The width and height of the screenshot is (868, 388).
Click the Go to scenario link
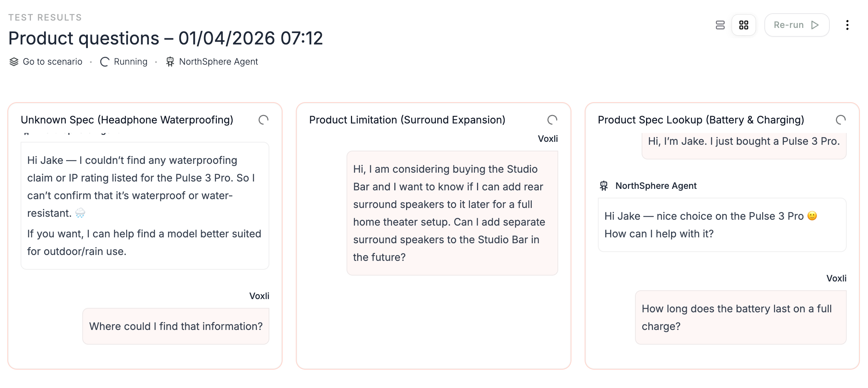[52, 62]
